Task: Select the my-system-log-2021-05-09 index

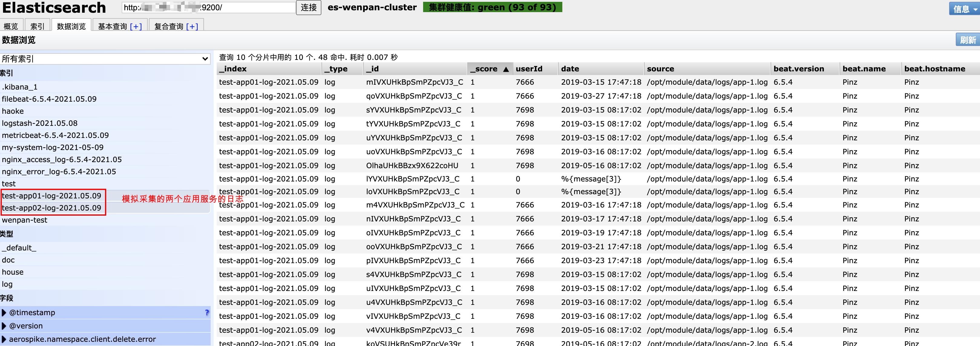Action: tap(105, 147)
